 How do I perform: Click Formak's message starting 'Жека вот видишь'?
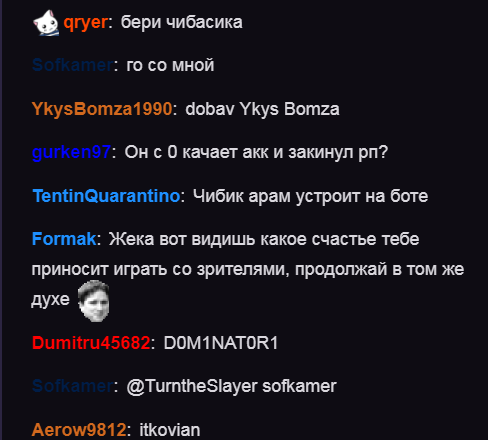(248, 269)
